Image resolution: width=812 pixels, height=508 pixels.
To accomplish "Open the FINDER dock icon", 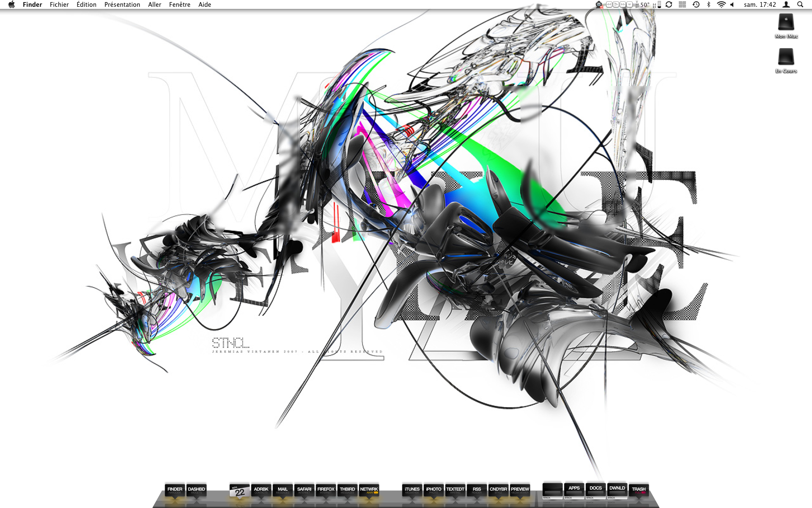I will [x=175, y=491].
